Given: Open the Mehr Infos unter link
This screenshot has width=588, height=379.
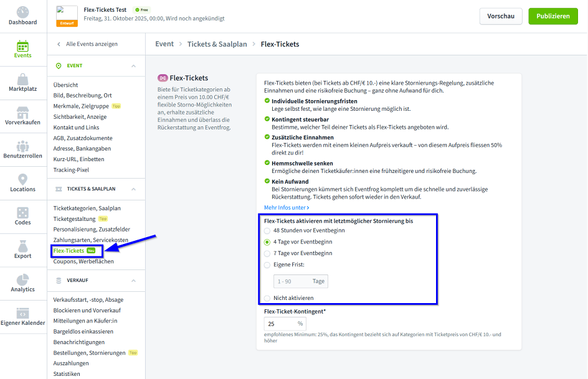Looking at the screenshot, I should 287,207.
